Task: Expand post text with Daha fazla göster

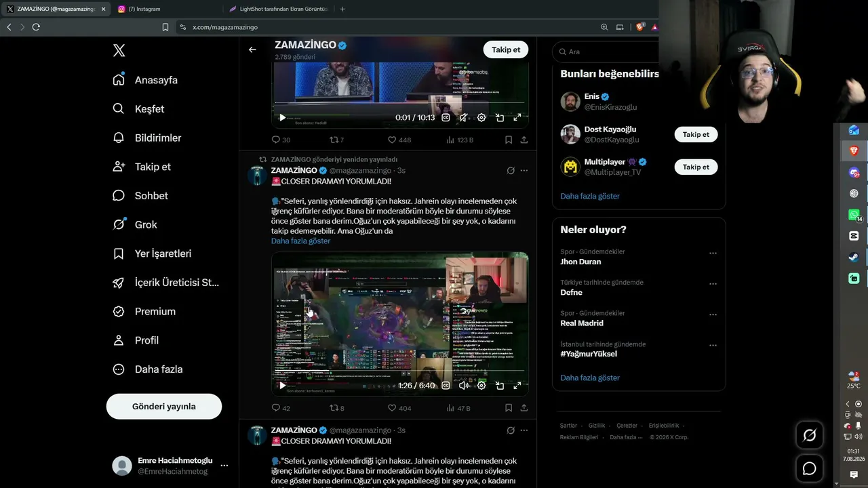Action: 300,241
